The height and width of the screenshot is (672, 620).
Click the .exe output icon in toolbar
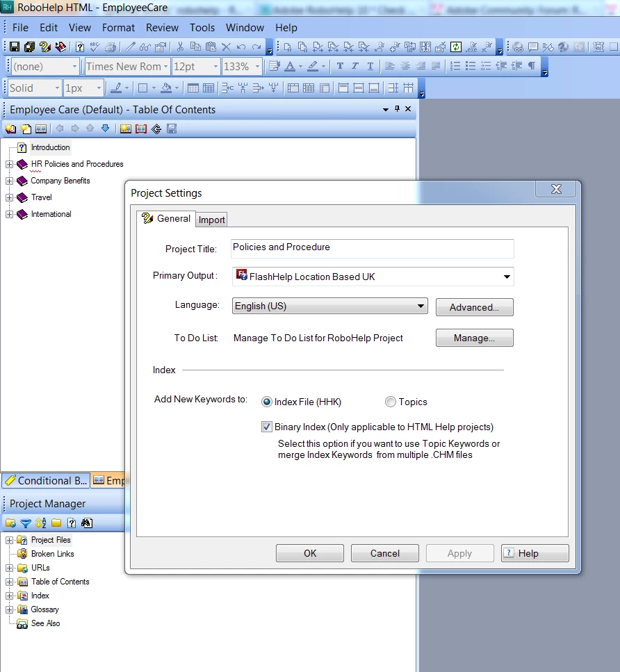point(472,47)
